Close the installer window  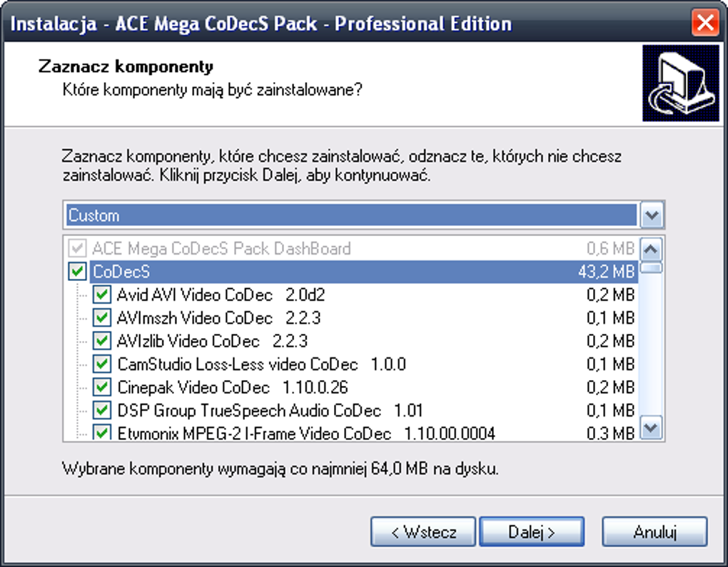pos(705,24)
